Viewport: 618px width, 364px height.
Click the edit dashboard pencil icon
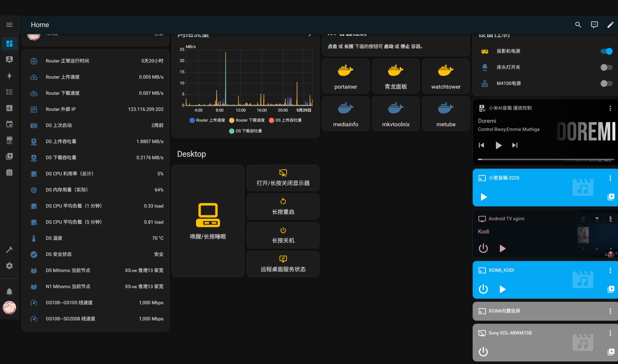[610, 25]
